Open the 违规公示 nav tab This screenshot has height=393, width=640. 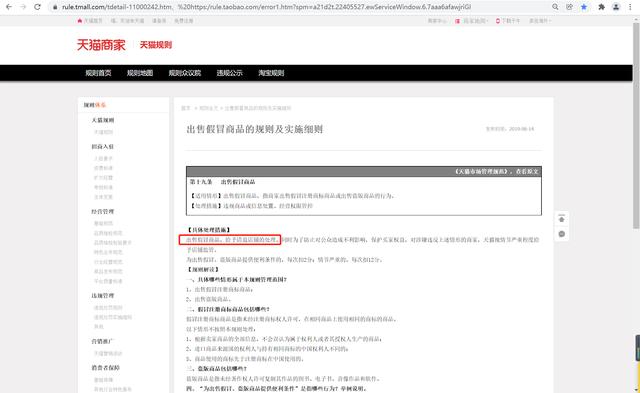pyautogui.click(x=229, y=73)
